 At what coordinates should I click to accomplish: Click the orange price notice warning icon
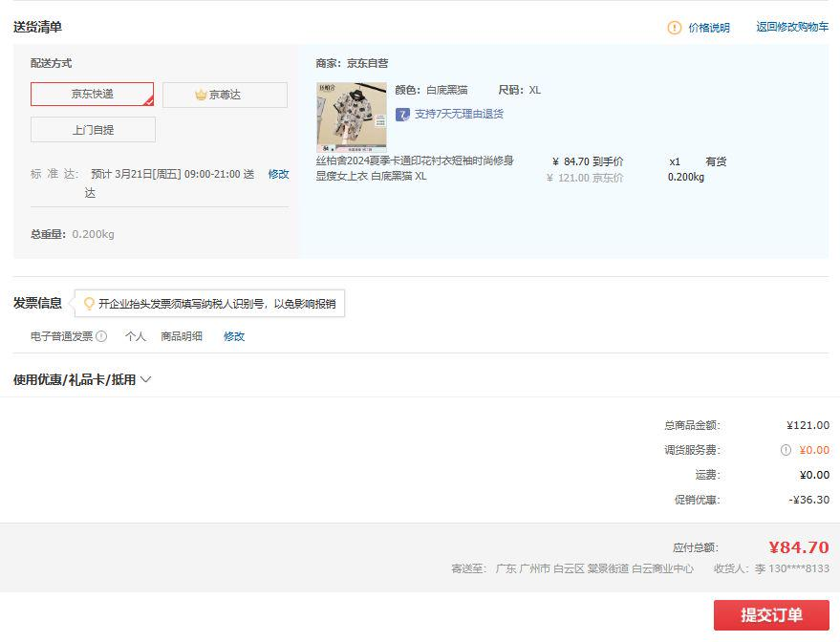click(675, 28)
